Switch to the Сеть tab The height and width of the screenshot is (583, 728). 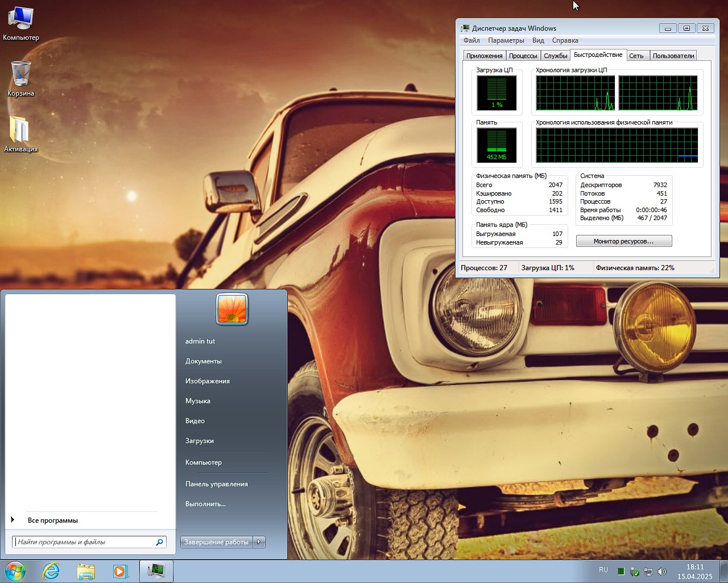pyautogui.click(x=636, y=56)
